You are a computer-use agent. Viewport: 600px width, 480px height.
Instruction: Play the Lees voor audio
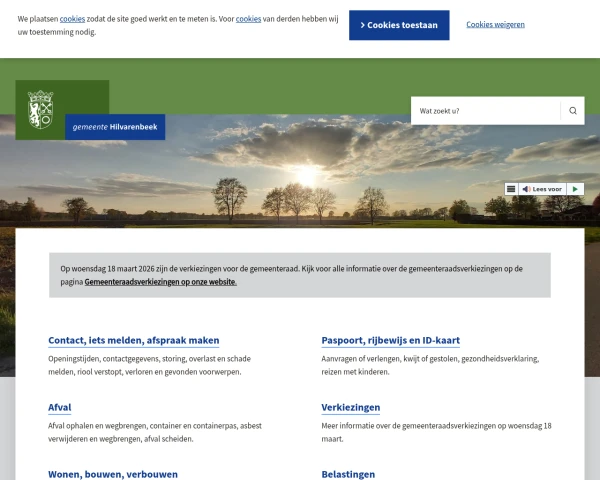pos(575,189)
